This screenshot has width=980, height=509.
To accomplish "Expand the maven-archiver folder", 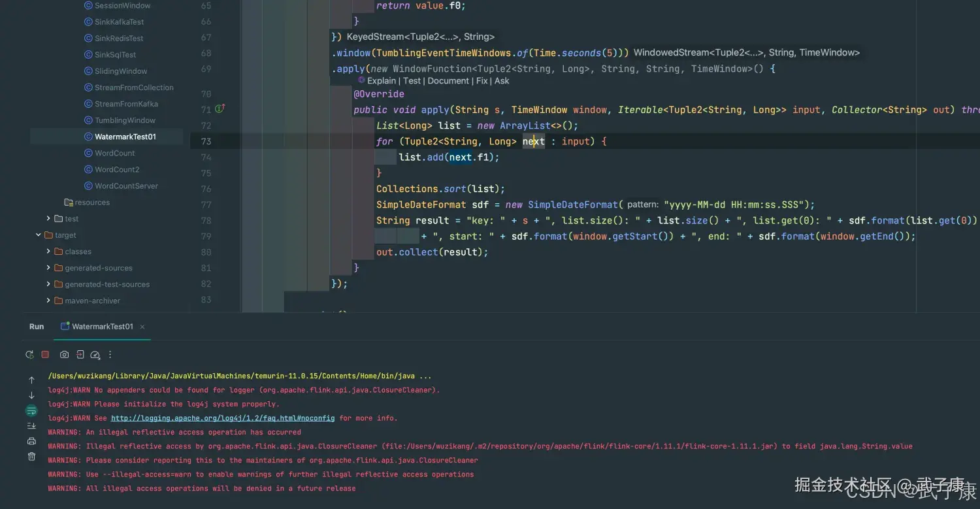I will pos(48,301).
